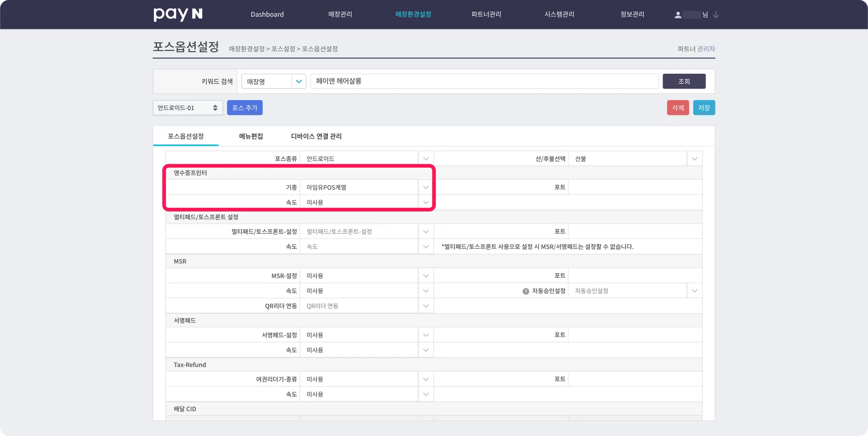Click the 자동승인설정 help question icon
The height and width of the screenshot is (436, 868).
click(x=526, y=291)
